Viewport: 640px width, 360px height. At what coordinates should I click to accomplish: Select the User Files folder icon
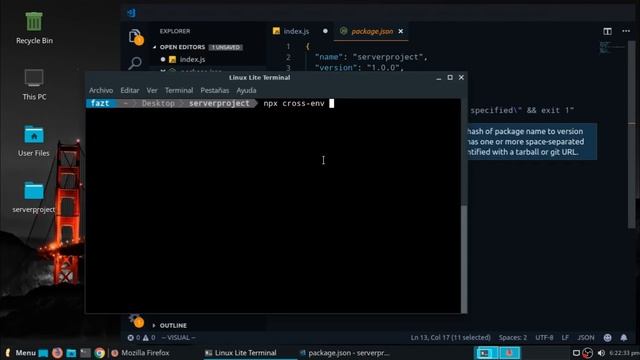pos(34,141)
